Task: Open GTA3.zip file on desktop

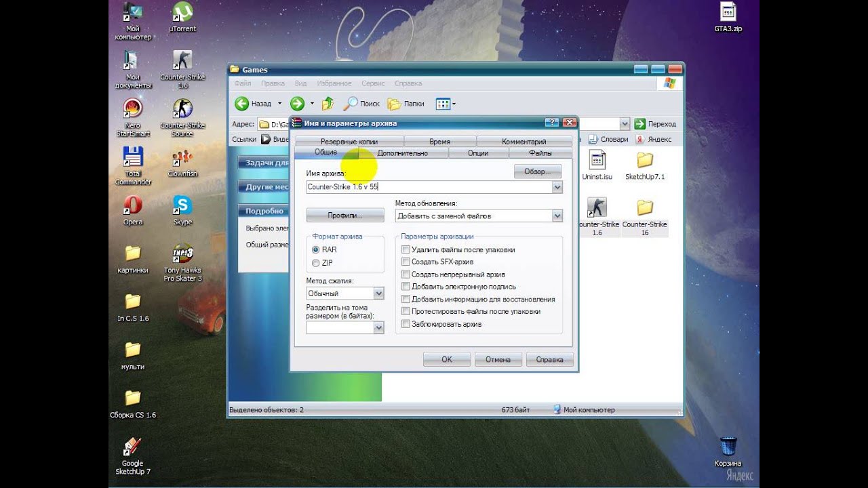Action: pos(728,18)
